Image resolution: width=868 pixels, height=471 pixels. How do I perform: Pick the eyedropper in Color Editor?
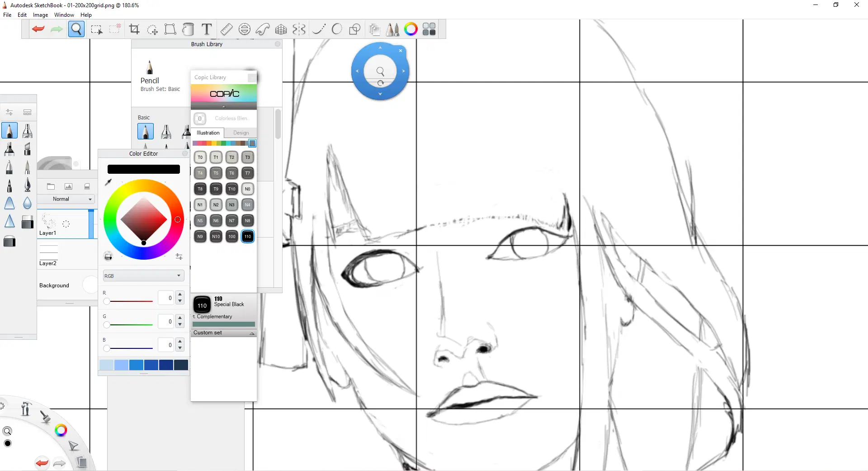point(108,182)
